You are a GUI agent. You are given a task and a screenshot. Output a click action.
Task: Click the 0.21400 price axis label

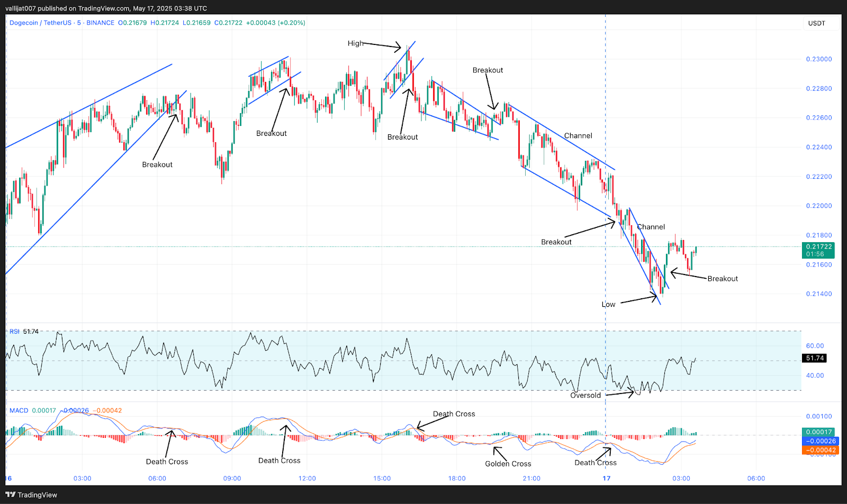[819, 294]
